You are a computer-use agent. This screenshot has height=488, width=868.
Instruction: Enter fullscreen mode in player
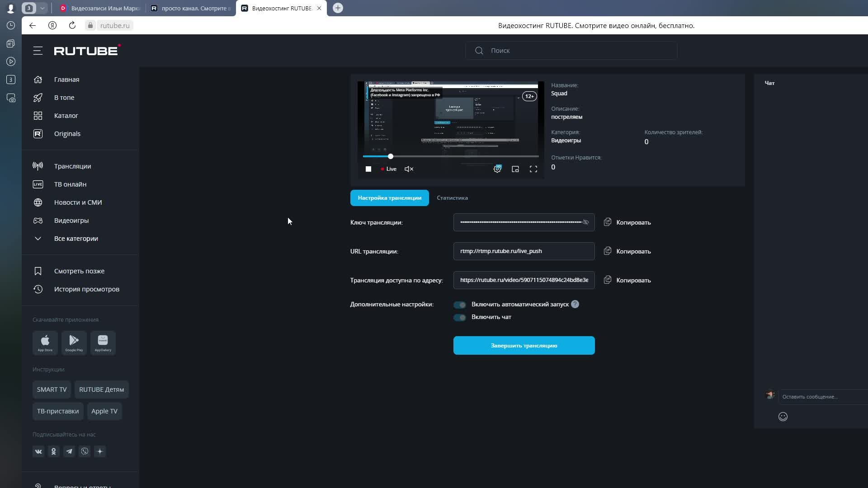(533, 169)
